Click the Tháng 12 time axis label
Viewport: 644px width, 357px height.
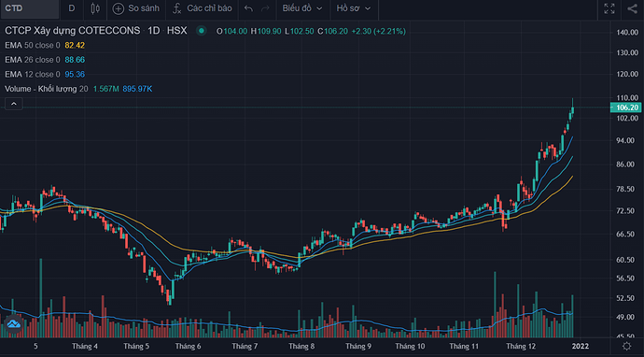(x=521, y=346)
